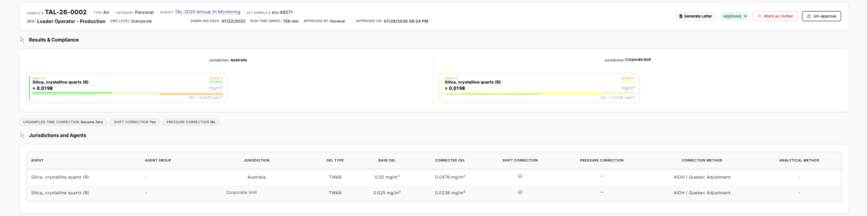Click the Jurisdictions and Agents heading

coord(57,135)
